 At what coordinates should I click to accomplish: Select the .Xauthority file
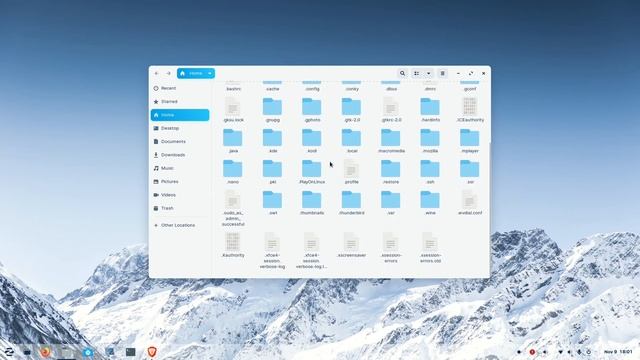(233, 242)
